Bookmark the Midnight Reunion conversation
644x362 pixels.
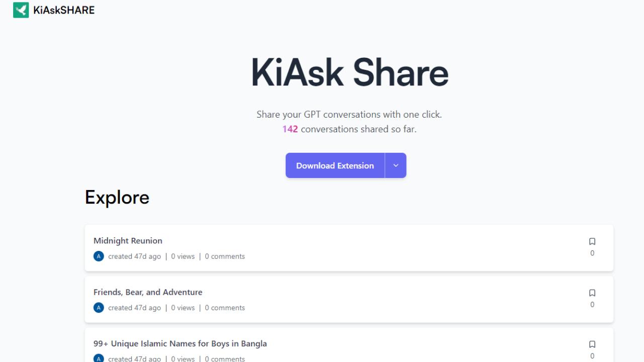click(x=592, y=241)
